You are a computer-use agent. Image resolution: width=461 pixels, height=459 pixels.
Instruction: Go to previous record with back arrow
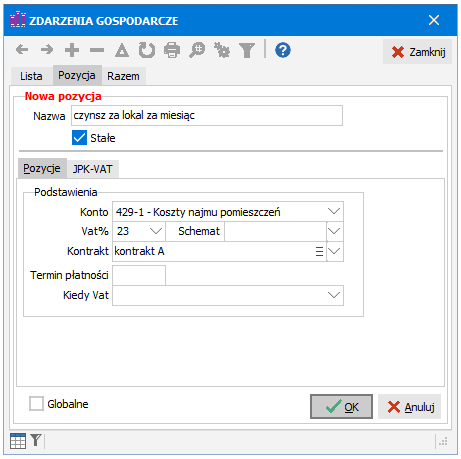click(22, 50)
